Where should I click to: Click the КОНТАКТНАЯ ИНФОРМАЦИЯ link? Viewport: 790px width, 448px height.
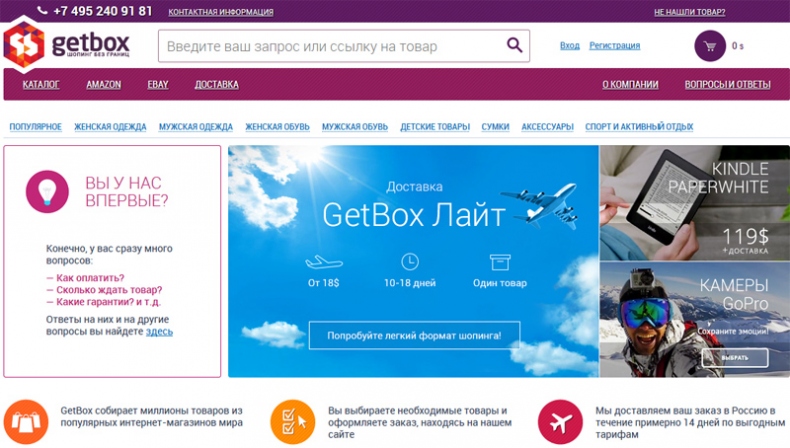(x=221, y=12)
